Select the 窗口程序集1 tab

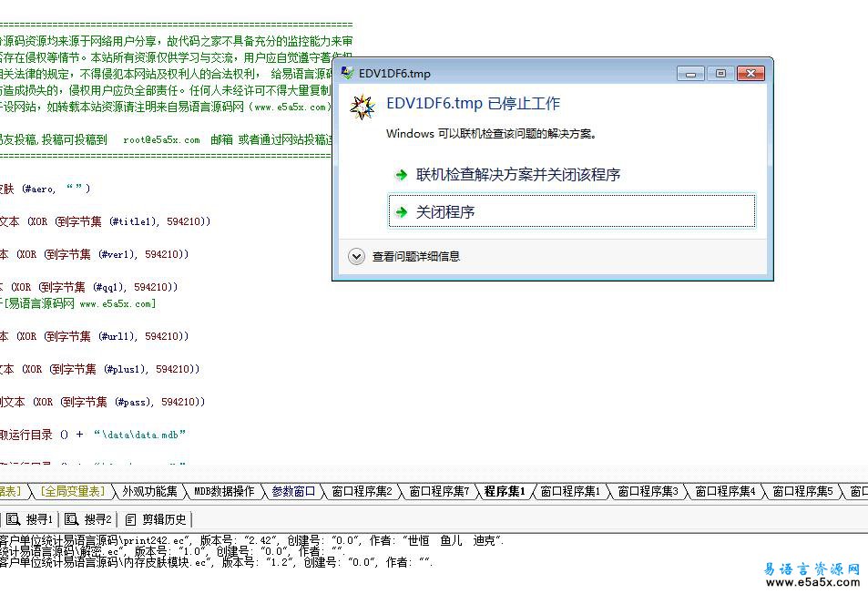pyautogui.click(x=571, y=491)
